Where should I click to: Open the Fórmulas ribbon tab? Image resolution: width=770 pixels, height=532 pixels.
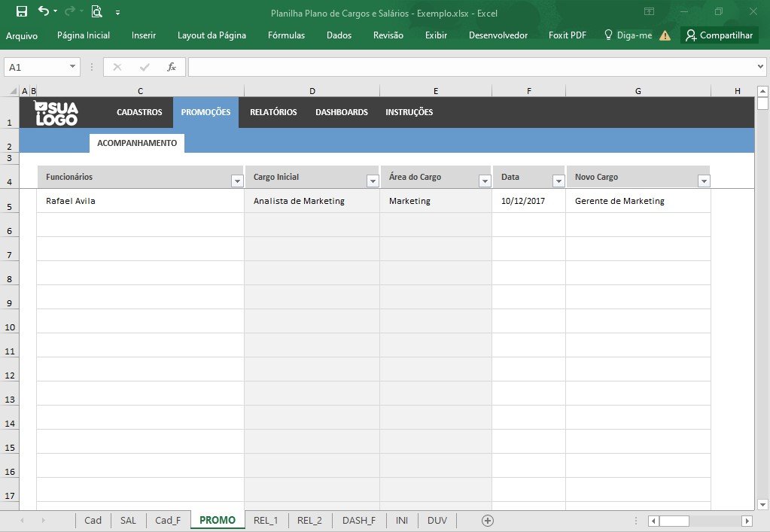pyautogui.click(x=286, y=35)
